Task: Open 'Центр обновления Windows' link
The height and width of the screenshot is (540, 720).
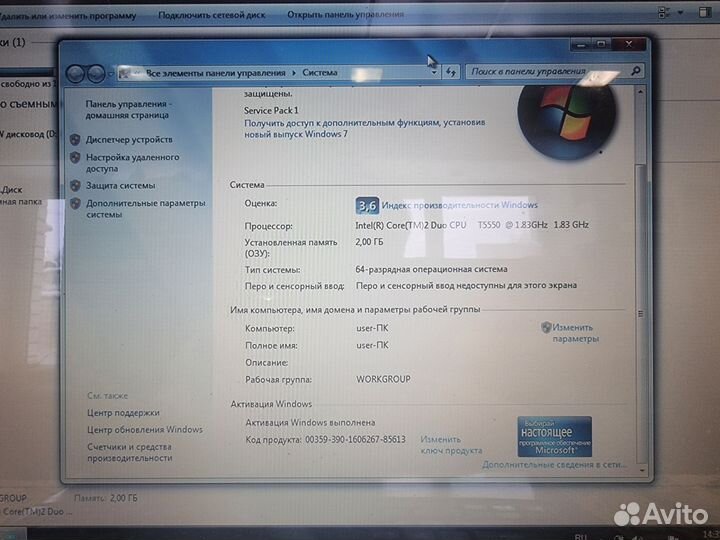Action: click(145, 429)
